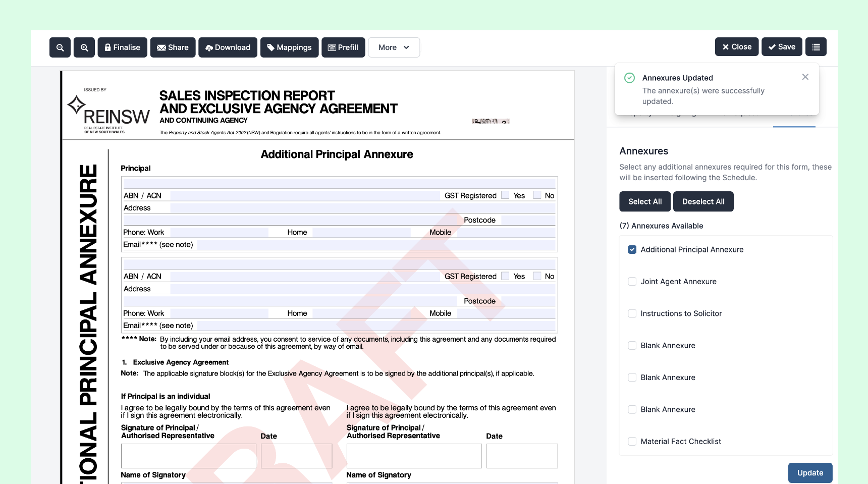
Task: Click the zoom in magnifier button
Action: point(84,47)
